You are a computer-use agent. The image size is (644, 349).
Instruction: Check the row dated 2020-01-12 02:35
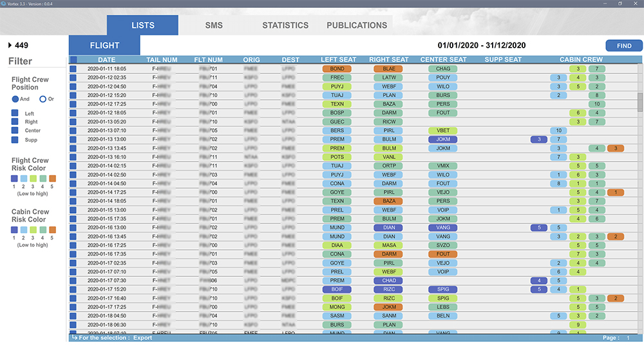[73, 77]
